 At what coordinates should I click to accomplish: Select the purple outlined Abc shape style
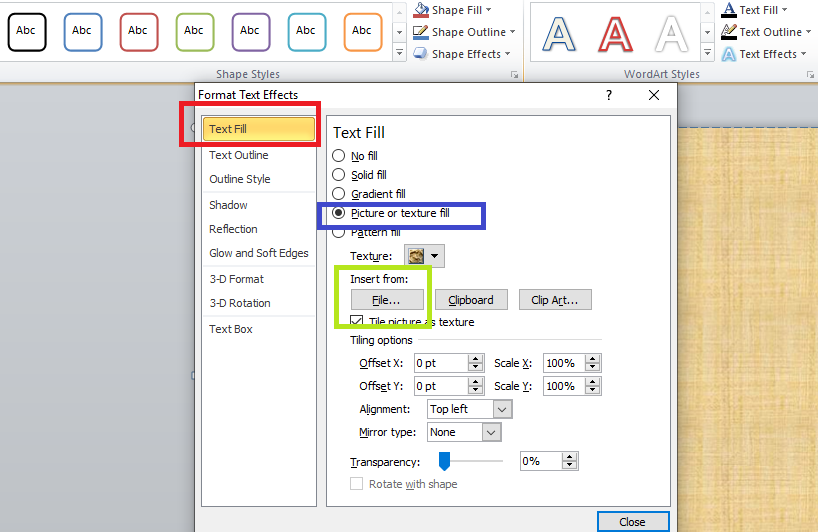pyautogui.click(x=250, y=32)
